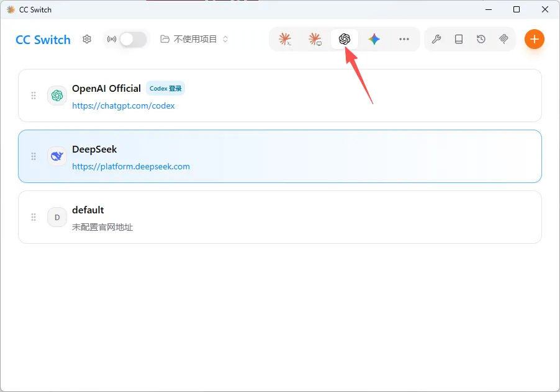Click the Codex 登录 badge

coord(165,88)
